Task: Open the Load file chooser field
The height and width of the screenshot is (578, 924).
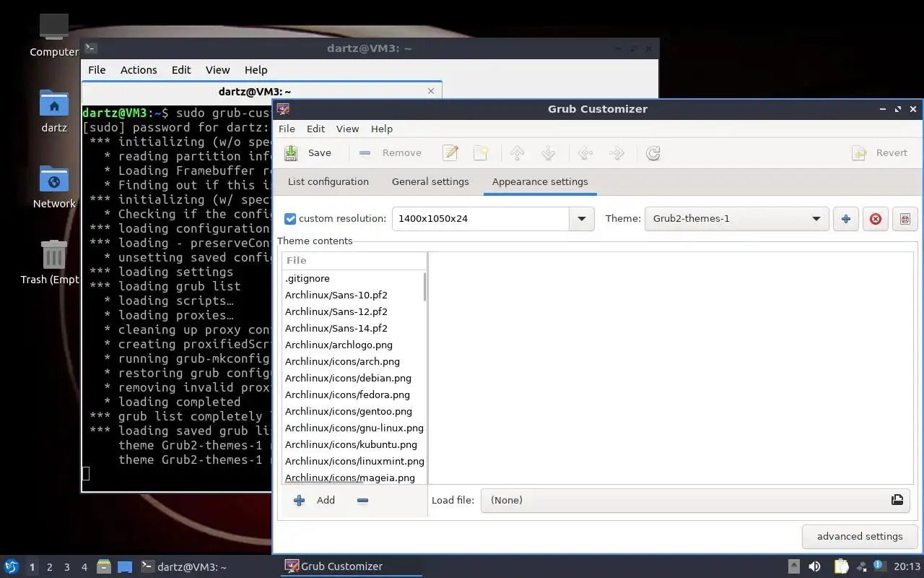Action: coord(695,500)
